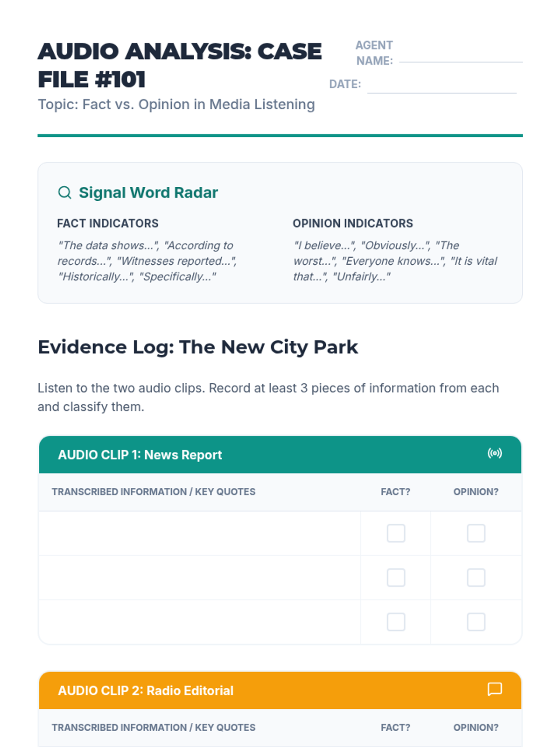Check the Fact box in the first News Report row
This screenshot has height=747, width=560.
(x=396, y=533)
